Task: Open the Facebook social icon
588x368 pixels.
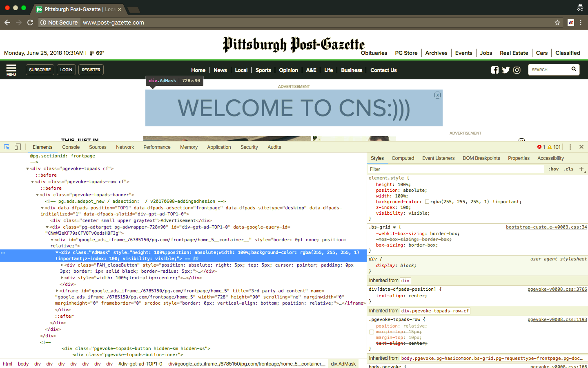Action: [495, 70]
